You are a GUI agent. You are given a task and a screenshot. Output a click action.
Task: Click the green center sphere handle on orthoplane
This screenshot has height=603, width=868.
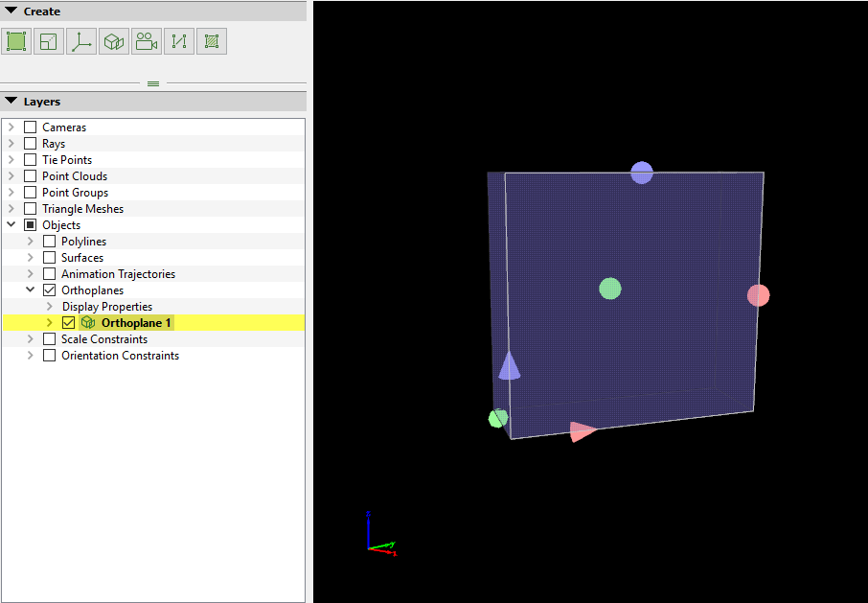click(x=610, y=289)
